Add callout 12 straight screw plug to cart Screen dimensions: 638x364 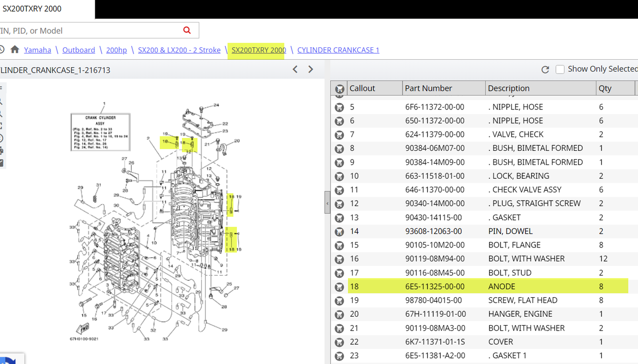tap(339, 204)
